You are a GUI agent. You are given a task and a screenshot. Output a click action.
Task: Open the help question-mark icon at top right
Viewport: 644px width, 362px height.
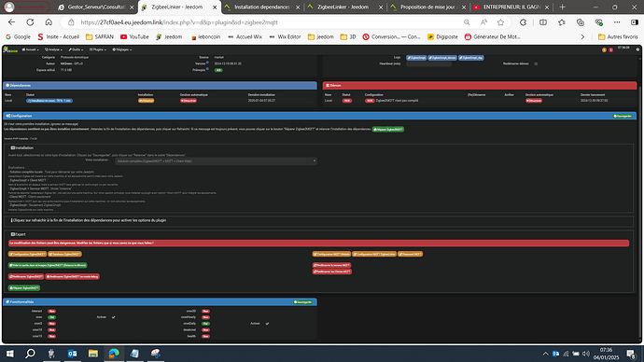tap(637, 49)
